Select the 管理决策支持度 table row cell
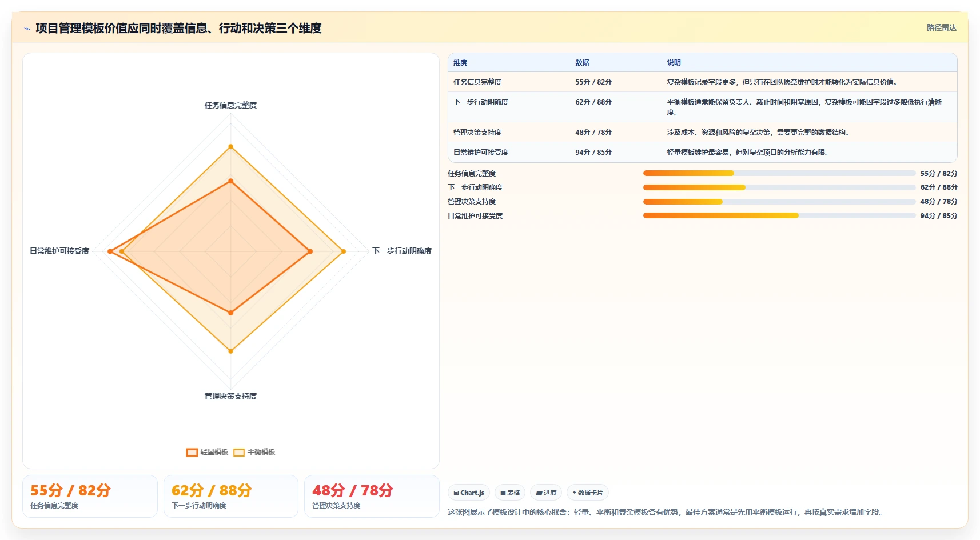 [x=477, y=133]
